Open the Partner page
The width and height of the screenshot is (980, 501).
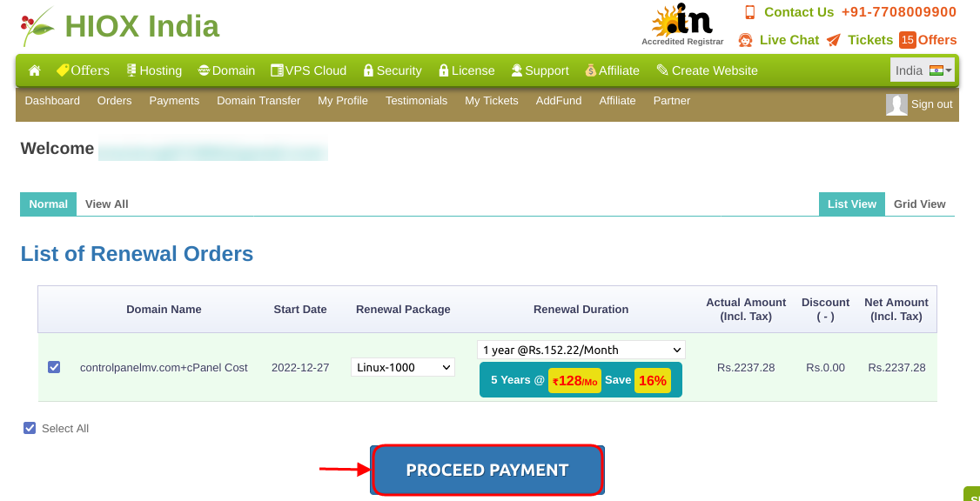672,101
